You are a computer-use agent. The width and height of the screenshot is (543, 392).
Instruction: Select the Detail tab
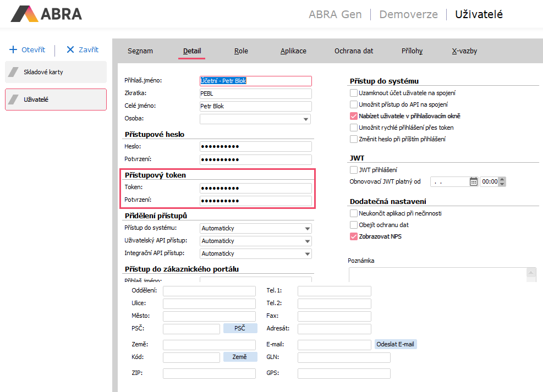192,51
